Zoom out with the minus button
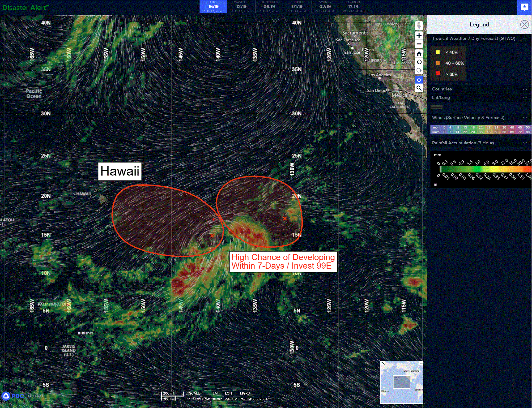The height and width of the screenshot is (408, 532). tap(419, 44)
